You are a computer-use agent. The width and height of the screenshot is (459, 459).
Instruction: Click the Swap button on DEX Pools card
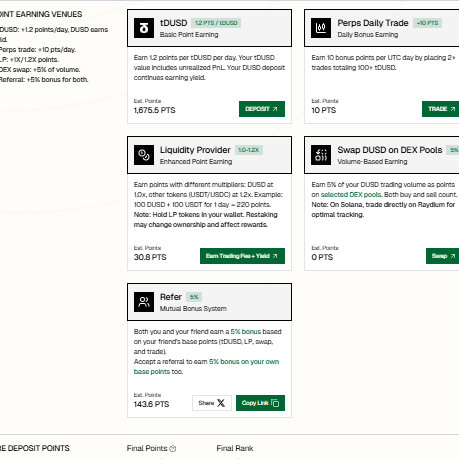pos(442,256)
